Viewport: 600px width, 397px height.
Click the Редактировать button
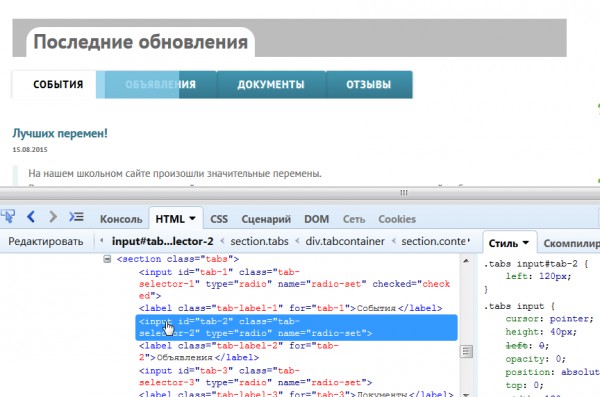46,242
